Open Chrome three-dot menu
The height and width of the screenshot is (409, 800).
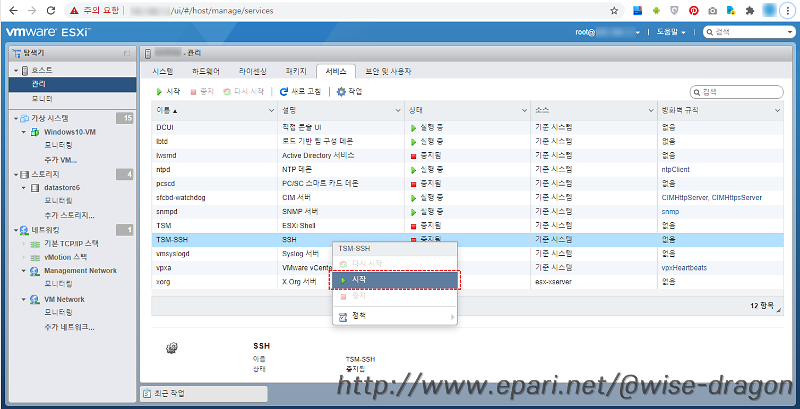tap(788, 10)
